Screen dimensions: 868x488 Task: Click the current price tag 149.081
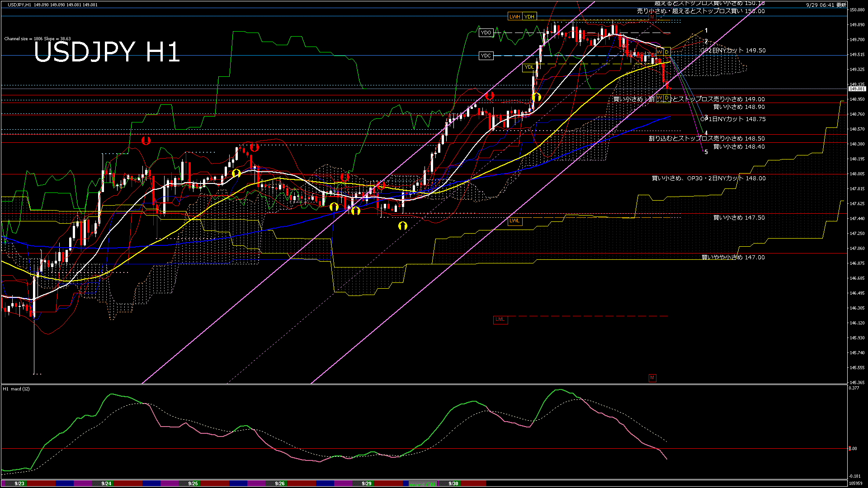point(857,89)
